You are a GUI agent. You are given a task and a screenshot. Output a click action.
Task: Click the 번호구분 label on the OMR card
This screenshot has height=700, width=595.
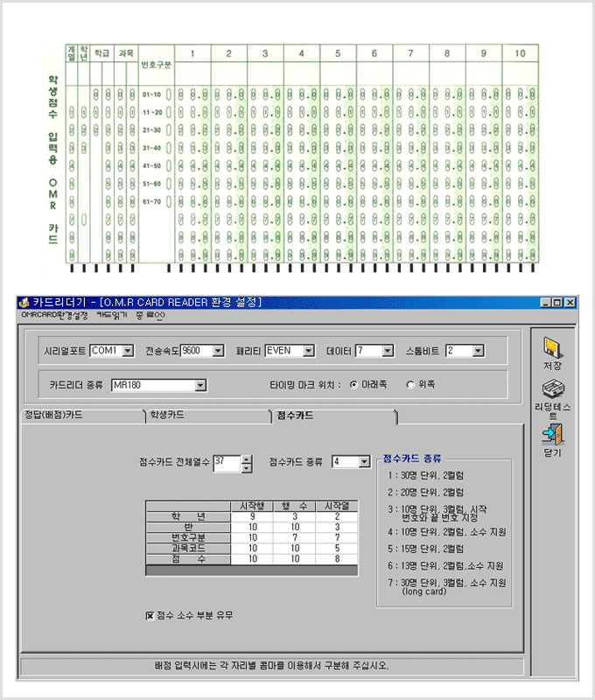click(x=157, y=65)
